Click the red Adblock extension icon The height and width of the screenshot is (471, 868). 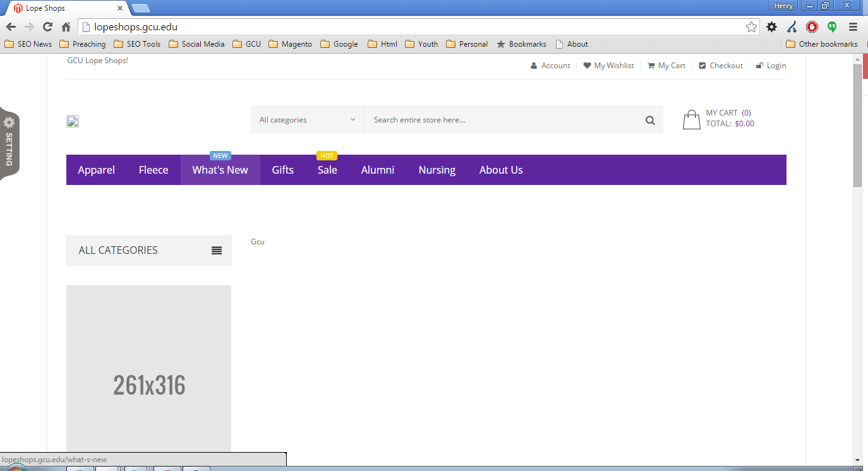tap(812, 27)
